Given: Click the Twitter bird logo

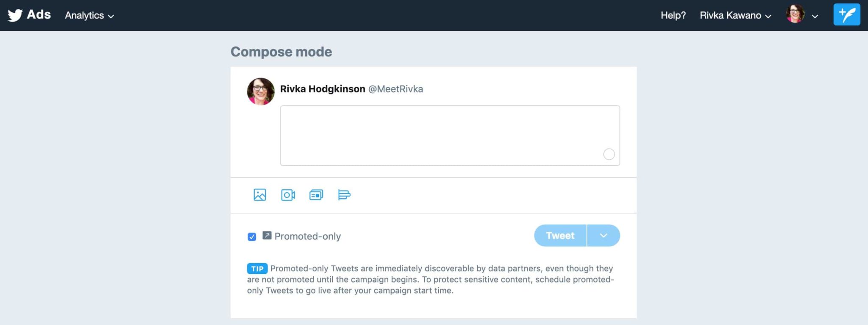Looking at the screenshot, I should [15, 15].
